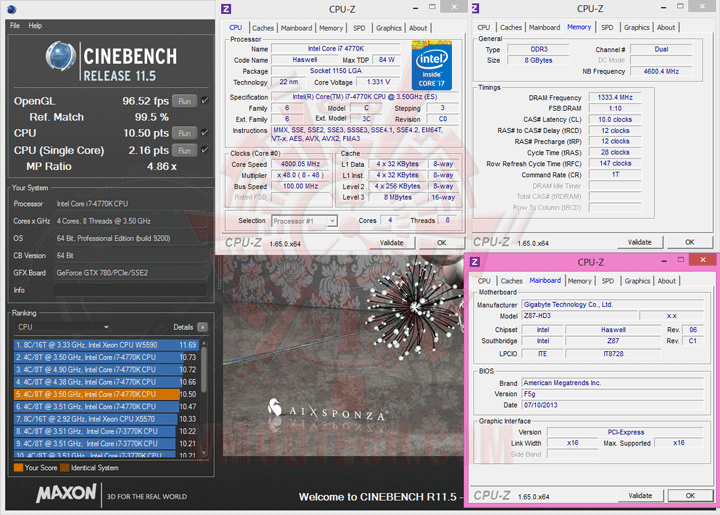This screenshot has height=515, width=720.
Task: Click the Multiplier value x 48.0
Action: [x=301, y=175]
